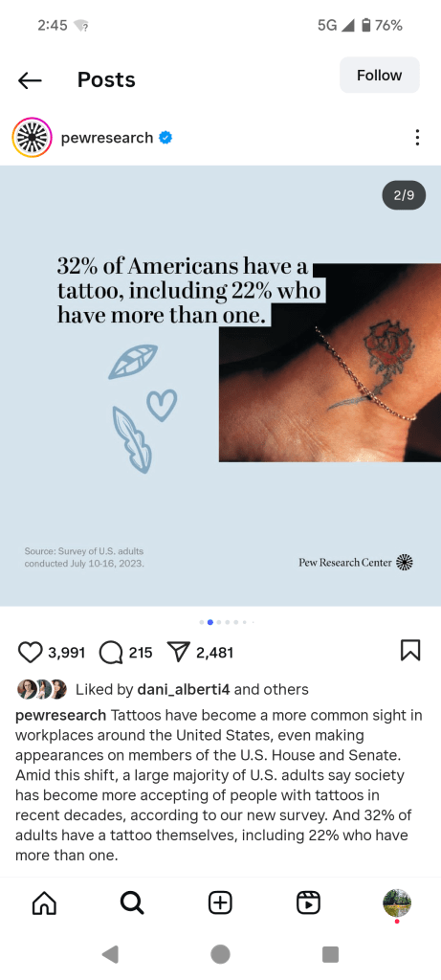
Task: Like the post with the heart icon
Action: pos(30,653)
